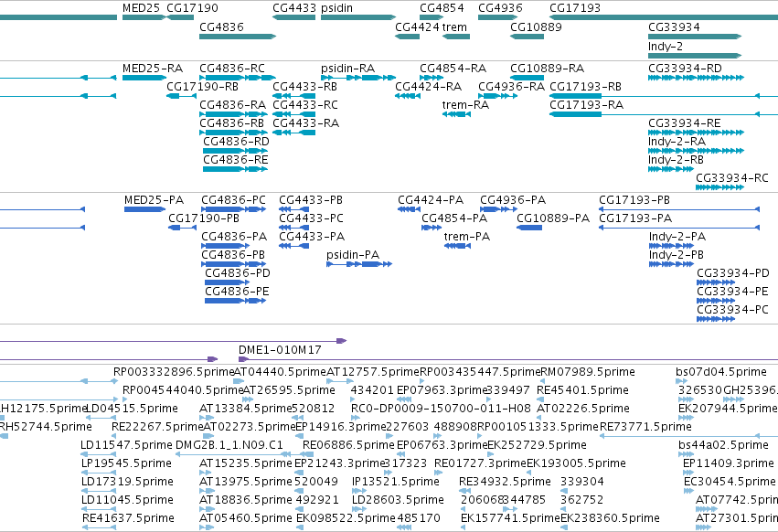Select the CG10889-RA transcript
Viewport: 778px width, 532px height.
point(527,78)
